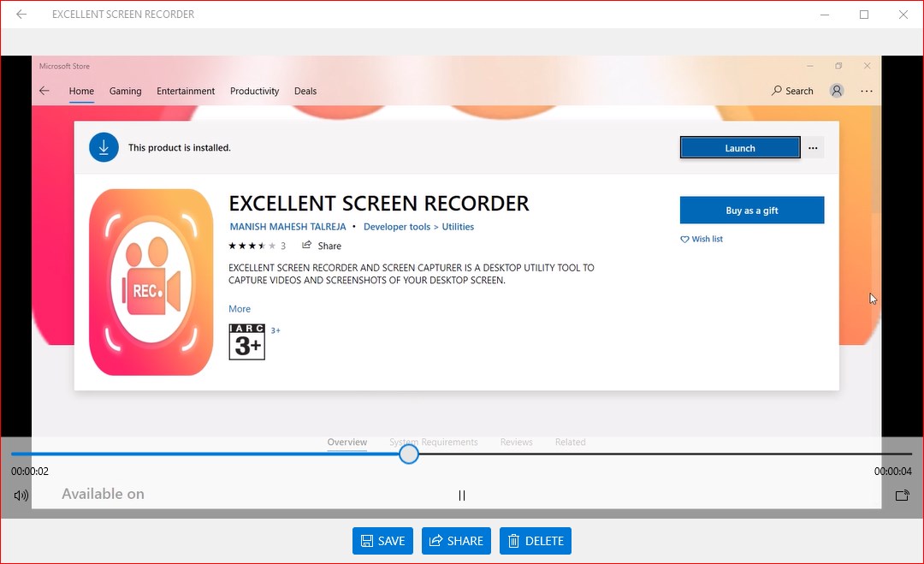Open the Deals tab

[305, 91]
